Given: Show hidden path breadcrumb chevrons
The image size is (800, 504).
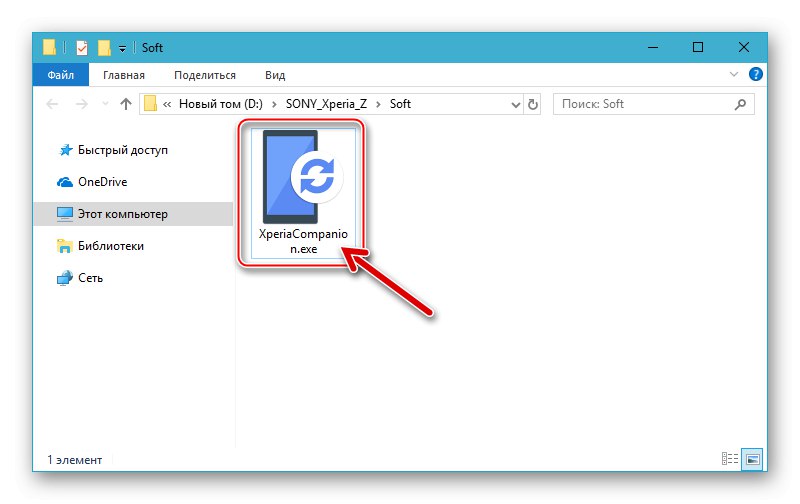Looking at the screenshot, I should tap(167, 104).
